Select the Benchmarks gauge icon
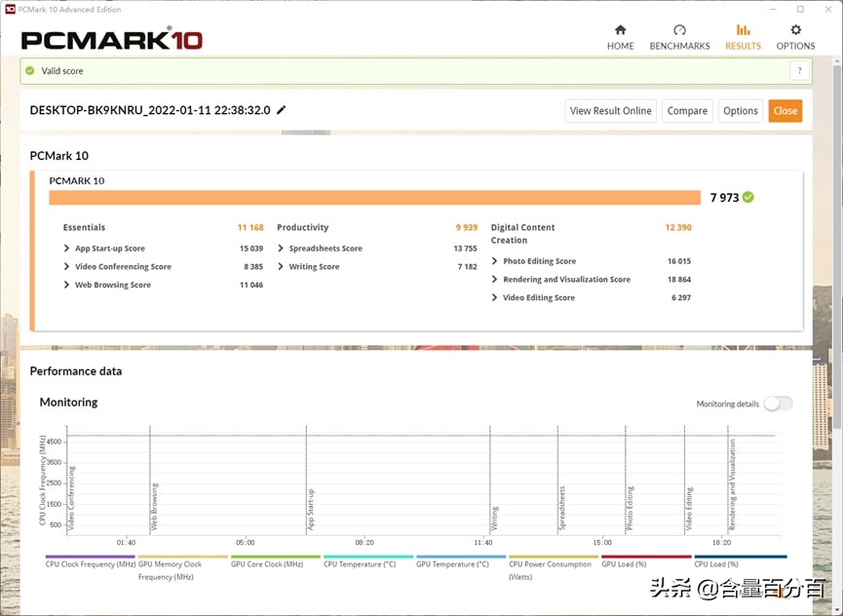The image size is (843, 616). click(680, 32)
